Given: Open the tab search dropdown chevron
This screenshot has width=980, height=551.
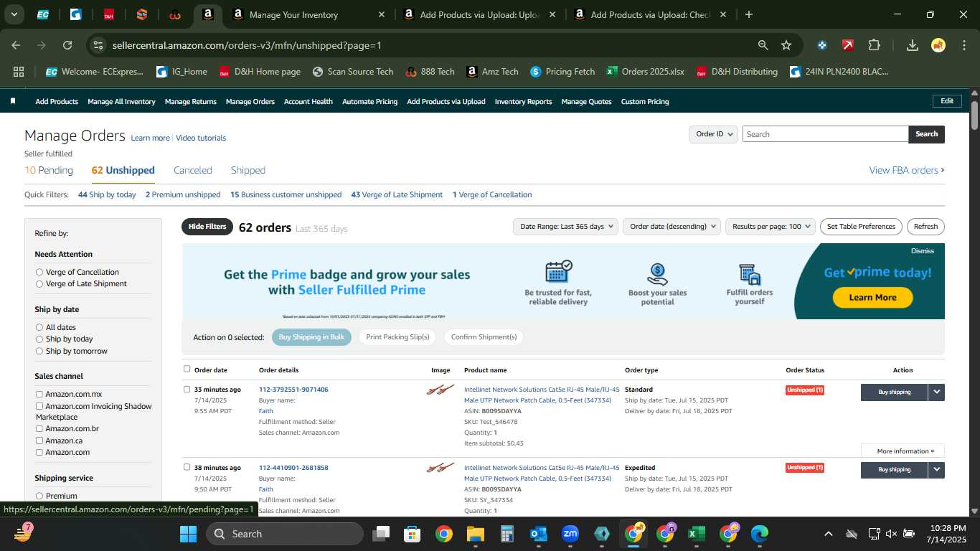Looking at the screenshot, I should (14, 14).
